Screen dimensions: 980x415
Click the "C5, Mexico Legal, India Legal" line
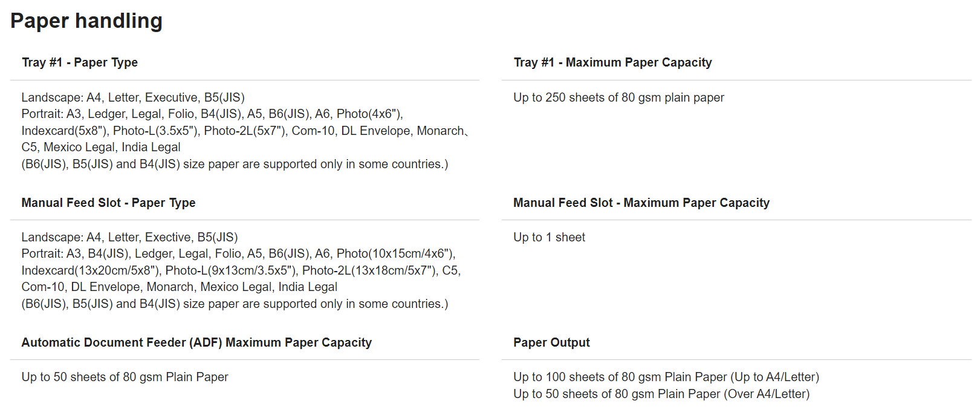[x=101, y=147]
